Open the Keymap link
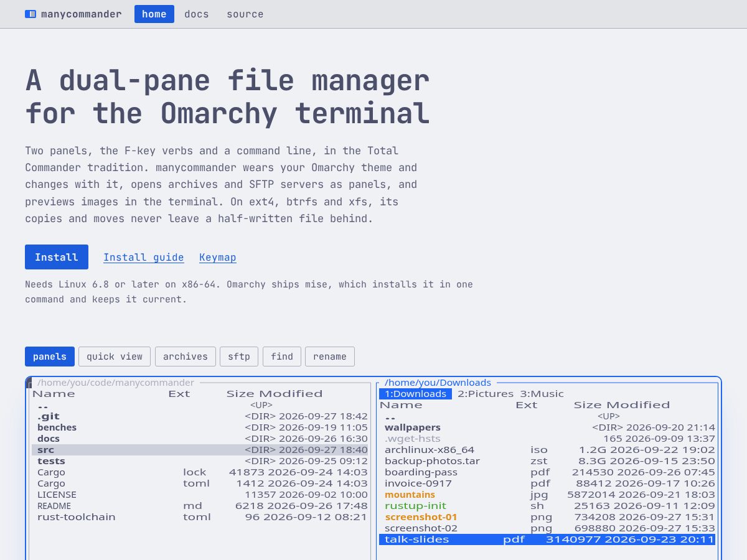 tap(218, 257)
